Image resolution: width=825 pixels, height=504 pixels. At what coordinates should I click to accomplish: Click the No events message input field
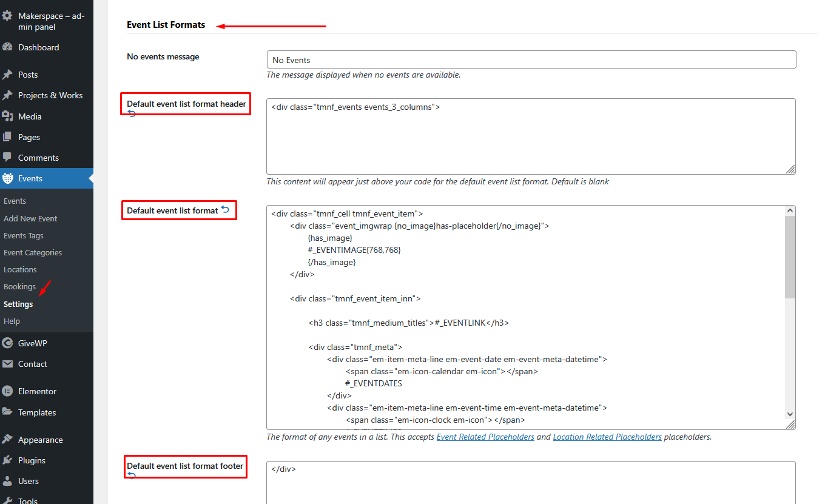[531, 59]
